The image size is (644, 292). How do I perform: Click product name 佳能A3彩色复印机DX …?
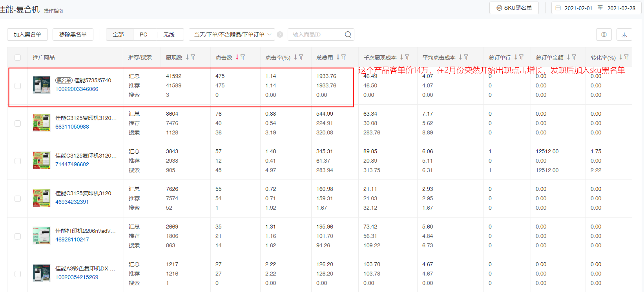click(x=85, y=268)
